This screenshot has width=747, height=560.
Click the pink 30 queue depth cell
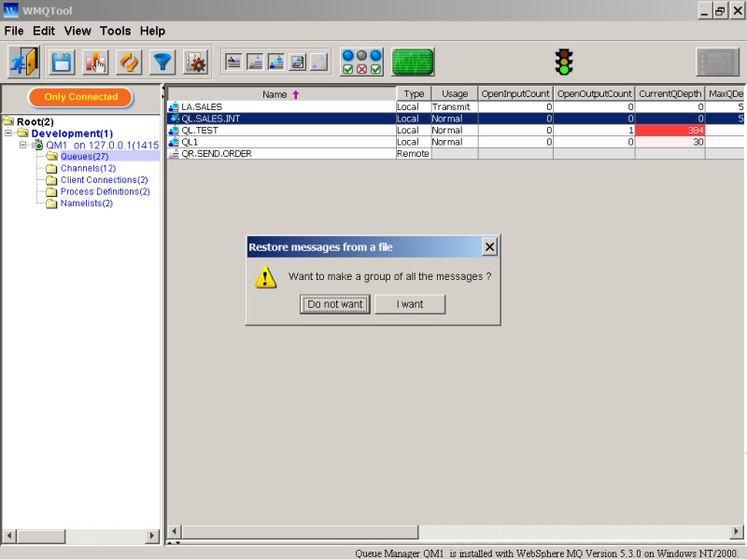pos(669,142)
